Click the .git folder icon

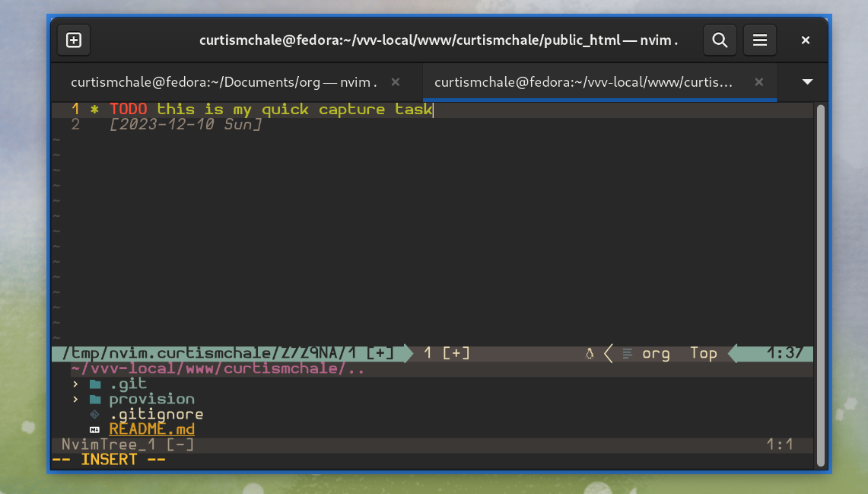[x=95, y=384]
